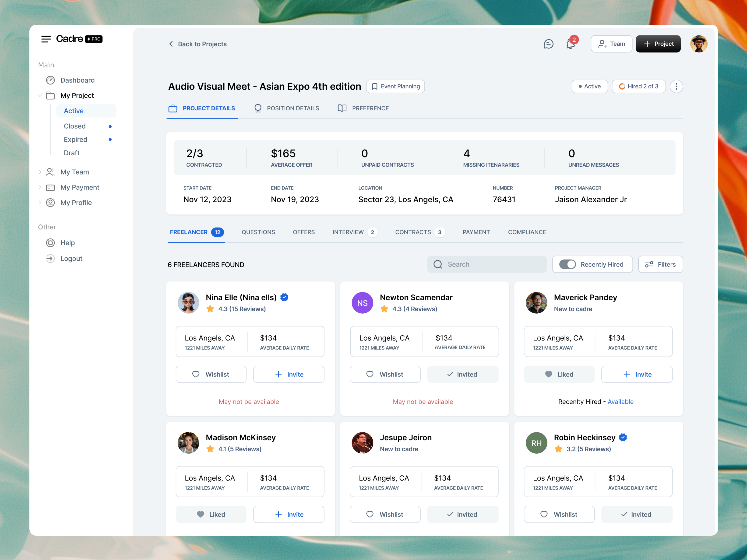Viewport: 747px width, 560px height.
Task: Toggle Wishlist for Jesupe Jeiron
Action: 385,514
